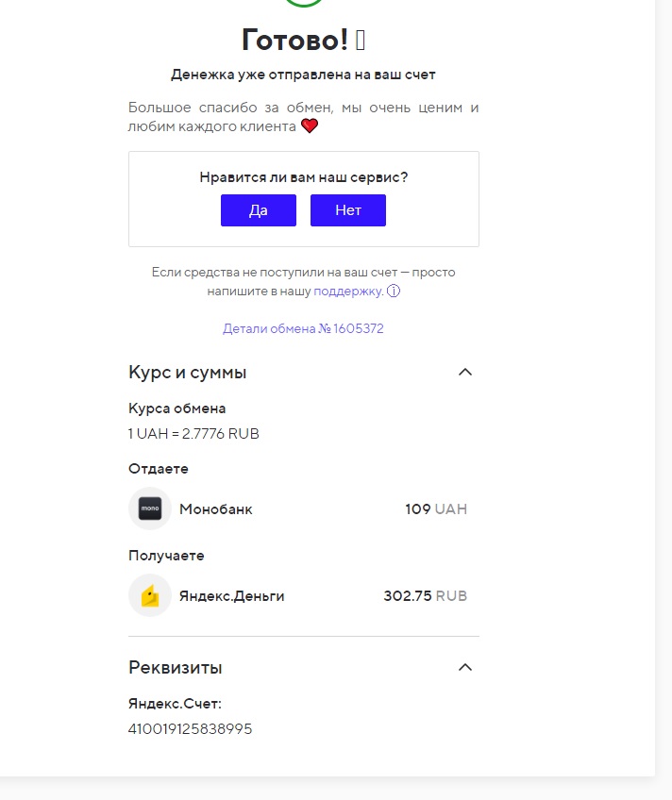
Task: Click the 109 UAH given amount
Action: pos(436,509)
